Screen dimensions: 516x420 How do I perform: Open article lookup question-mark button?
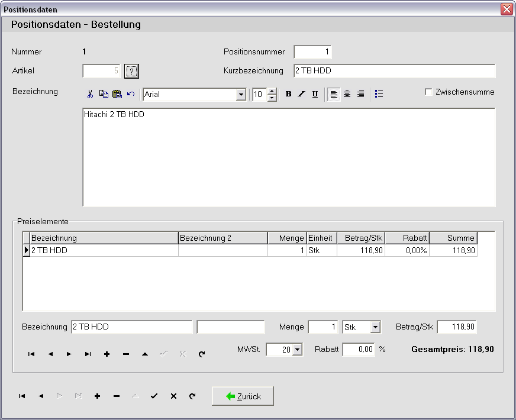click(131, 71)
